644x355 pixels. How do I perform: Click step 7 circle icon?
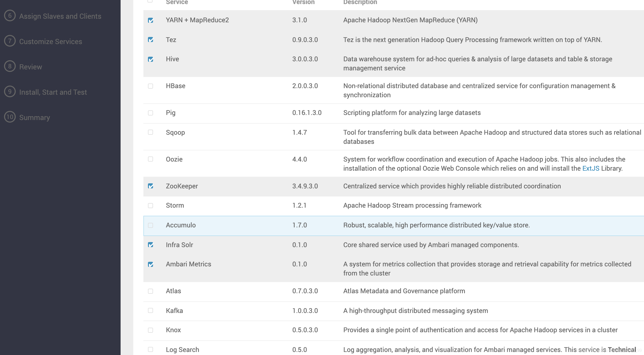[10, 41]
